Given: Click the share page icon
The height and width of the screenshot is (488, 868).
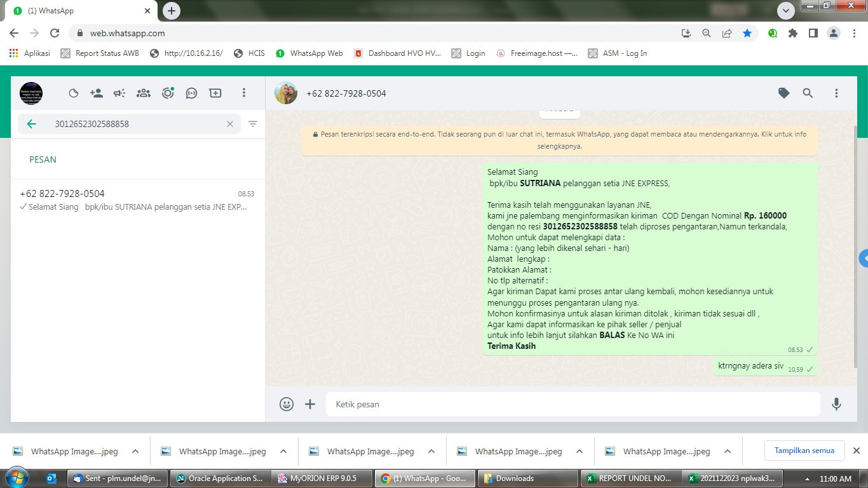Looking at the screenshot, I should click(x=727, y=33).
